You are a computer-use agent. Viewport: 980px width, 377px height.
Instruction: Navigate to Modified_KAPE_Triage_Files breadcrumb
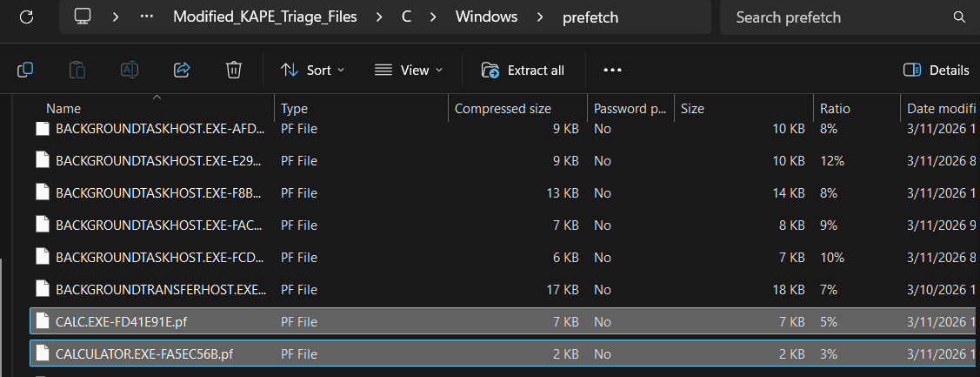point(265,17)
